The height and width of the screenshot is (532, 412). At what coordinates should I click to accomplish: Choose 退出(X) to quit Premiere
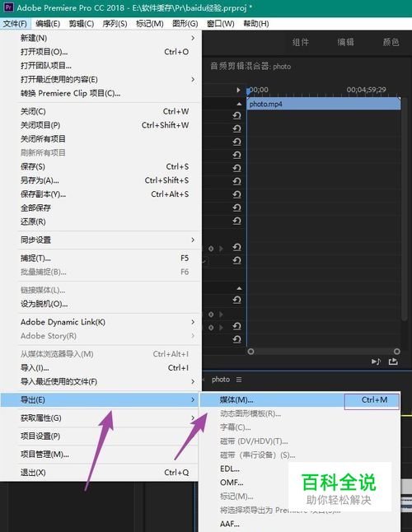coord(101,472)
